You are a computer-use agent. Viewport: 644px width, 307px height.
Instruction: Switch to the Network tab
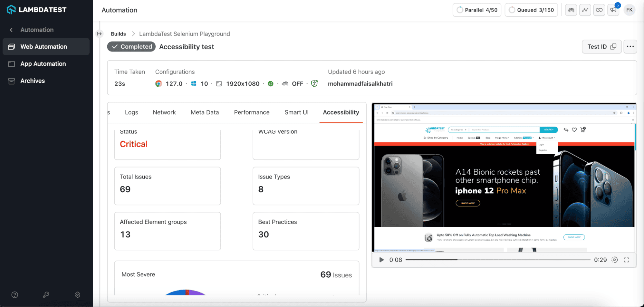[164, 112]
